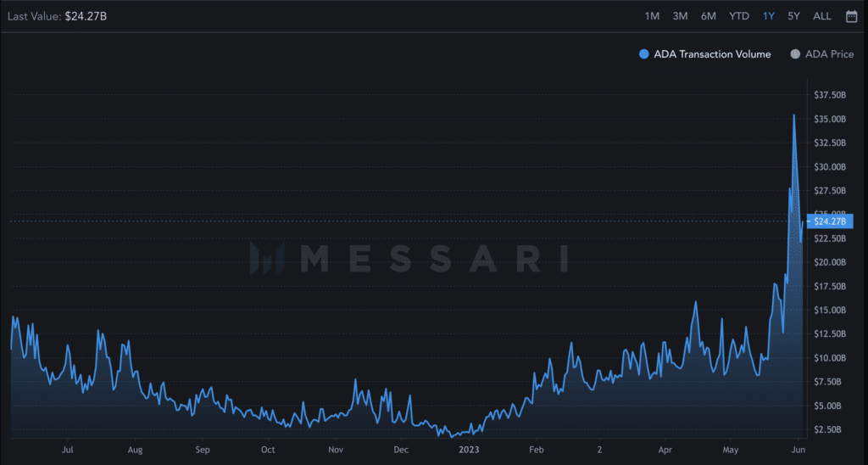
Task: Open the calendar date picker icon
Action: (851, 17)
